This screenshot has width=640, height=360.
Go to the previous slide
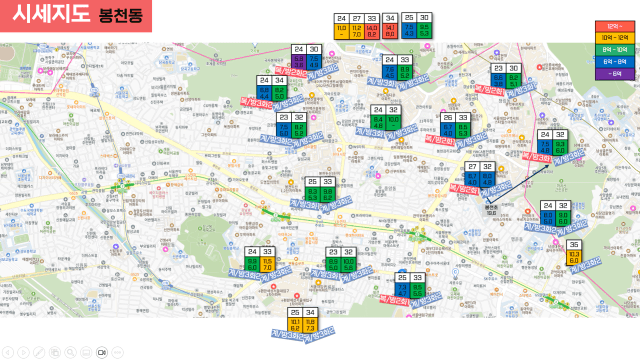click(x=8, y=352)
